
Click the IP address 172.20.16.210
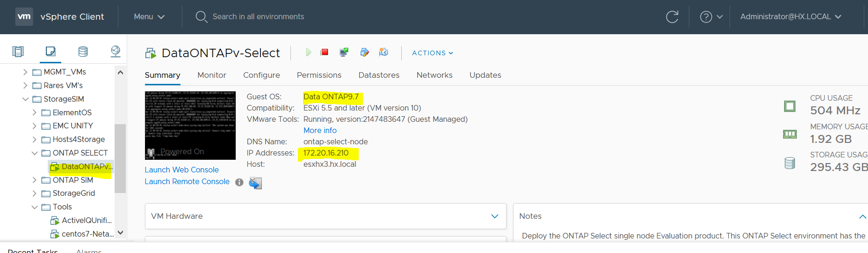click(326, 153)
